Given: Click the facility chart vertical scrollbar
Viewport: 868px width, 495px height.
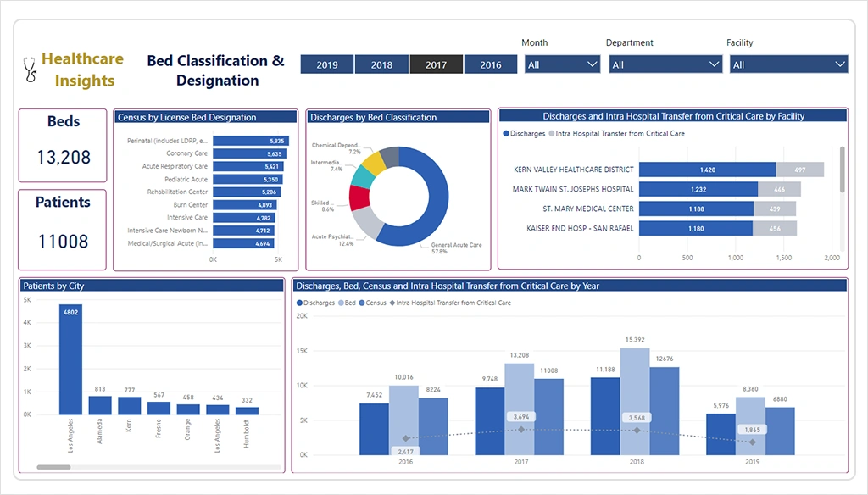Looking at the screenshot, I should [x=842, y=168].
